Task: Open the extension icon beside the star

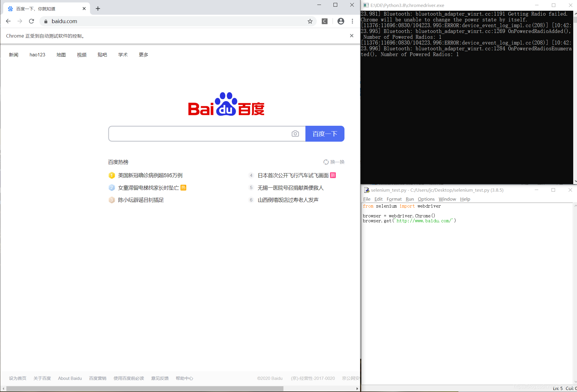Action: (325, 21)
